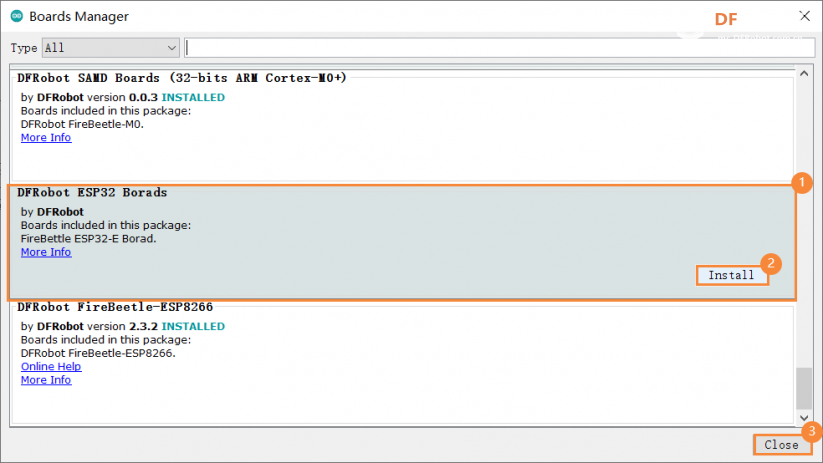The height and width of the screenshot is (463, 823).
Task: Open More Info link for DFRobot SAMD Boards
Action: pyautogui.click(x=46, y=138)
